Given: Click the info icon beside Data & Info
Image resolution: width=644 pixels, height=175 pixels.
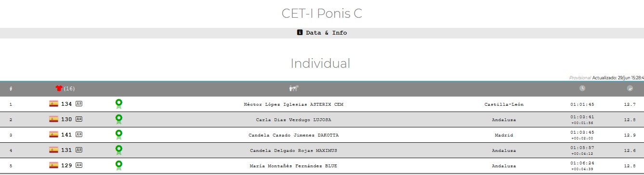Looking at the screenshot, I should tap(300, 33).
